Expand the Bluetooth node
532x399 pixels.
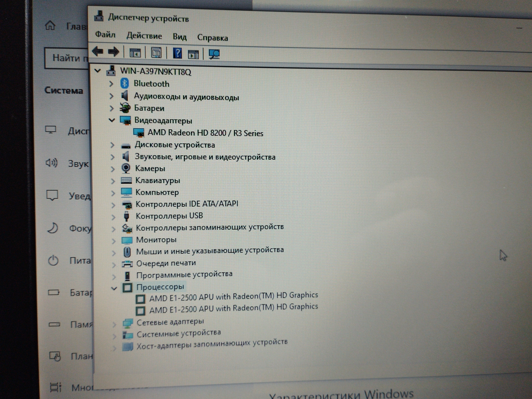(111, 83)
